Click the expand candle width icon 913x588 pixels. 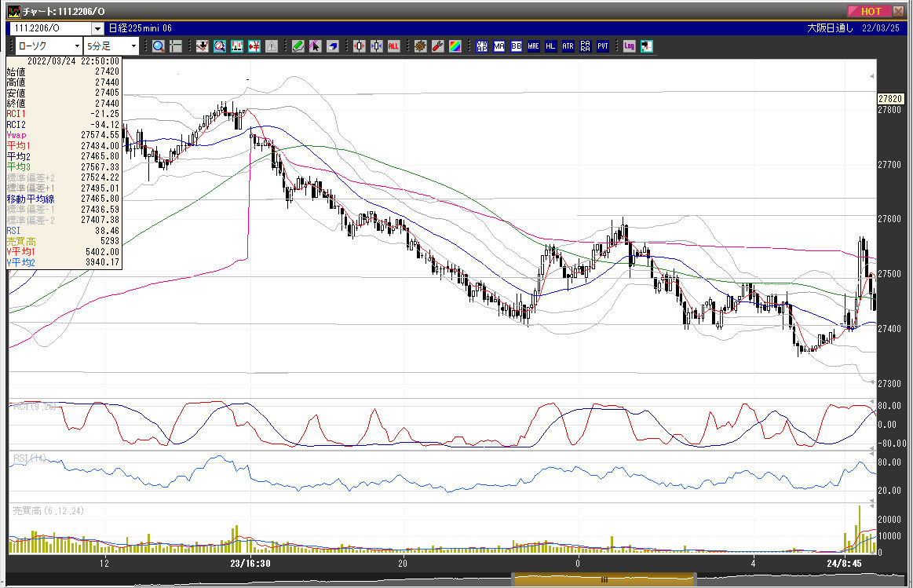click(x=360, y=46)
